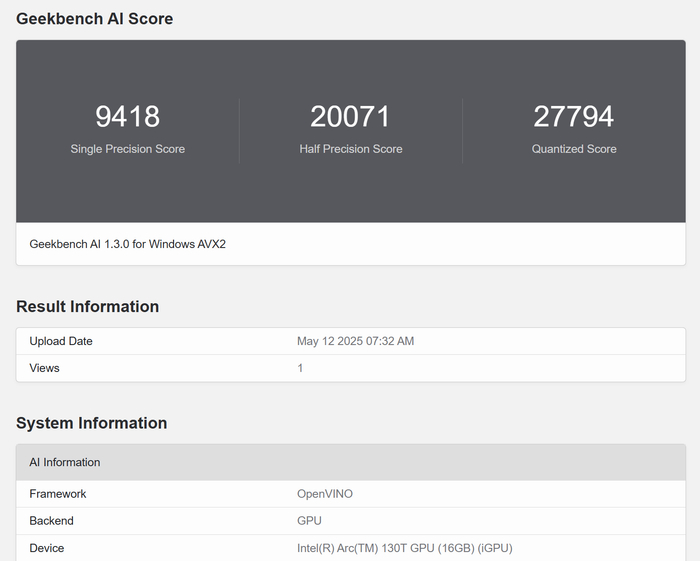Click the Half Precision Score label
The image size is (700, 561).
[350, 149]
